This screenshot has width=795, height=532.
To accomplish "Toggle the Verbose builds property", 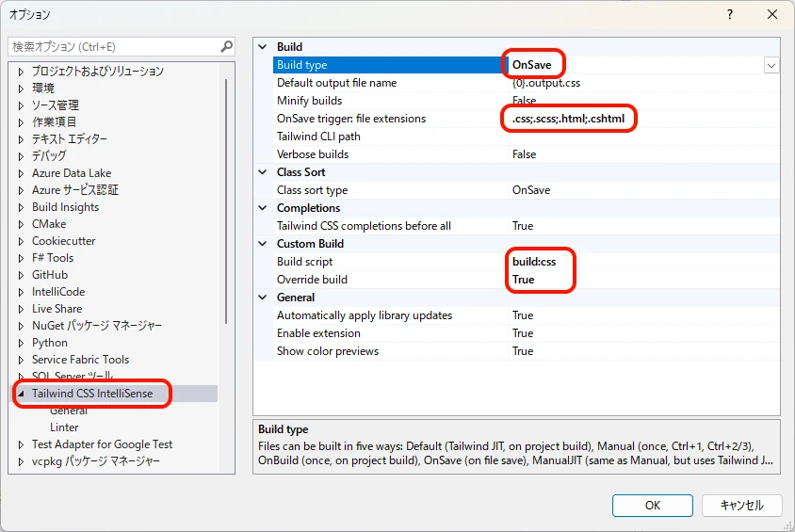I will (641, 154).
